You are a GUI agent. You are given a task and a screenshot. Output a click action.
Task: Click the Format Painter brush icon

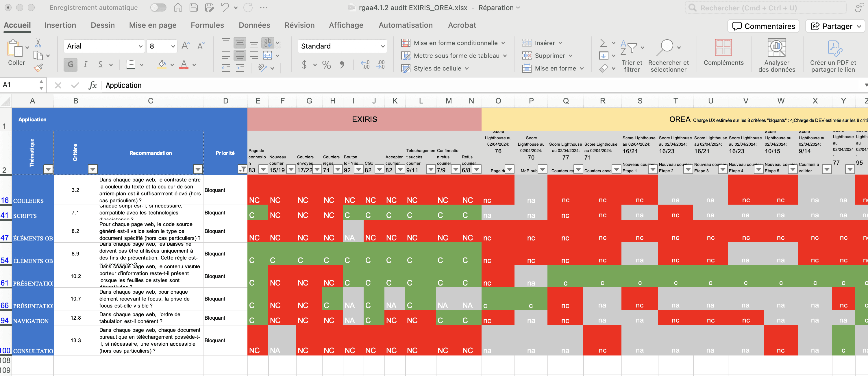[x=38, y=68]
